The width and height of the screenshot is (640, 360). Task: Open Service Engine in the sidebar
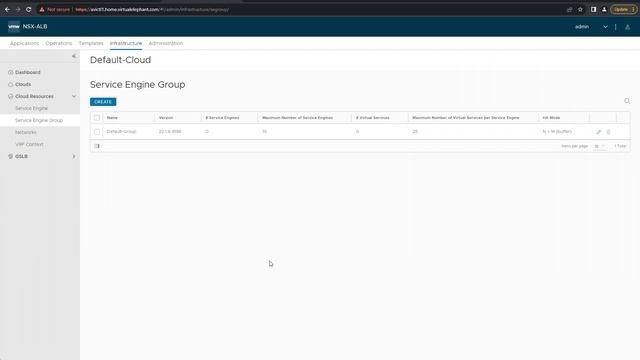pyautogui.click(x=31, y=108)
